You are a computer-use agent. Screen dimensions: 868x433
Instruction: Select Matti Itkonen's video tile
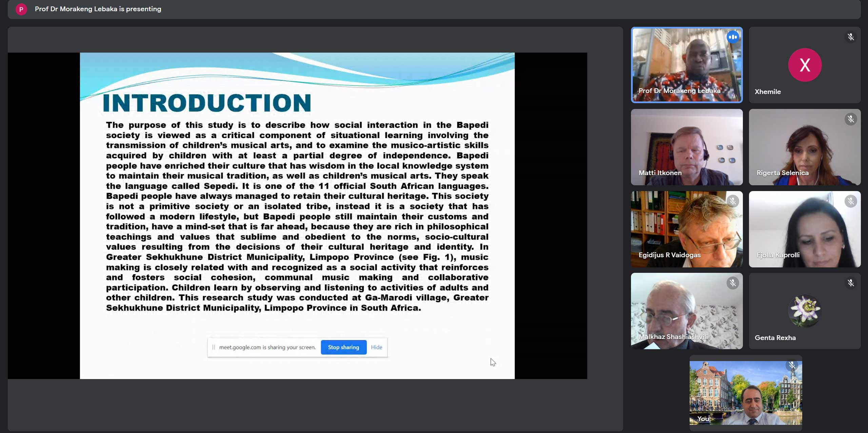[686, 147]
